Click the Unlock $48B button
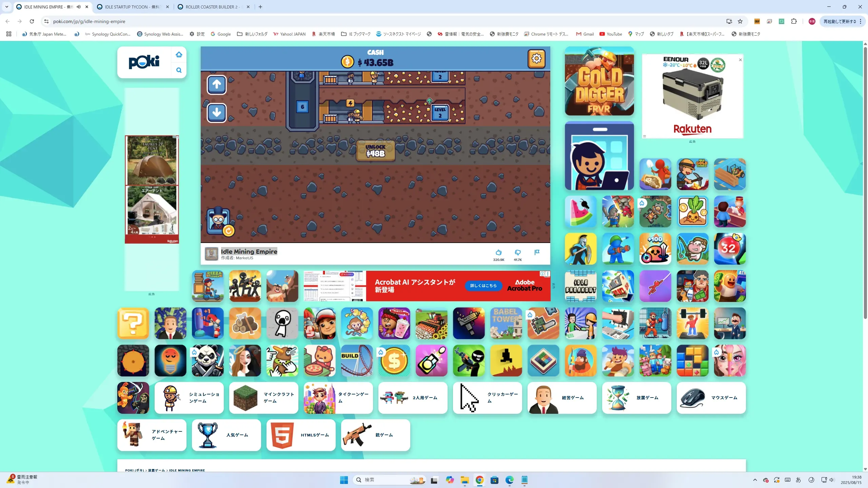 [x=375, y=150]
